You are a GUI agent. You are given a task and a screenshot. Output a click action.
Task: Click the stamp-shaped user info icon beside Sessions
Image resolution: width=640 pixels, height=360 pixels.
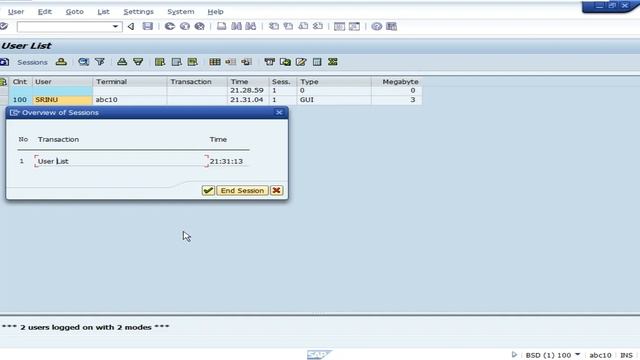click(x=61, y=62)
